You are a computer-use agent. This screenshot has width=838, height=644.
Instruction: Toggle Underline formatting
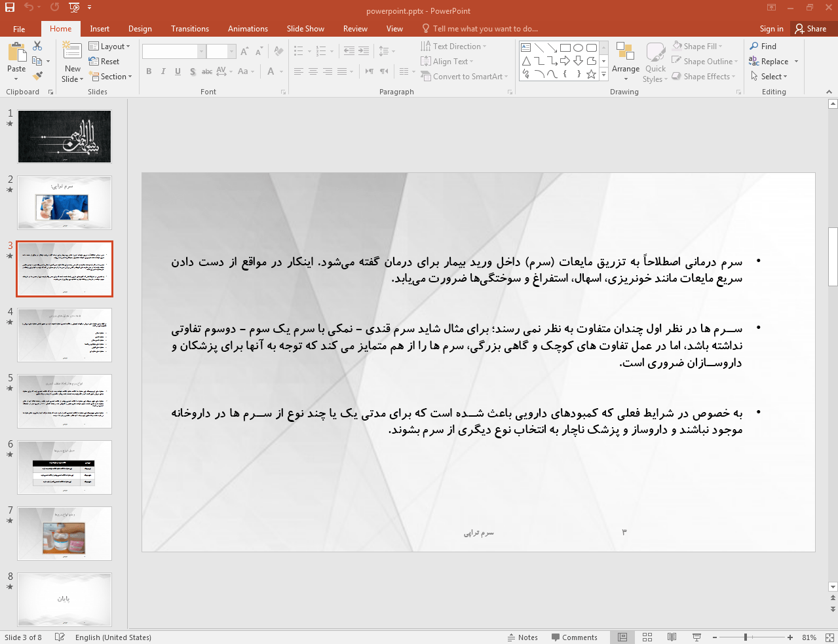(178, 71)
